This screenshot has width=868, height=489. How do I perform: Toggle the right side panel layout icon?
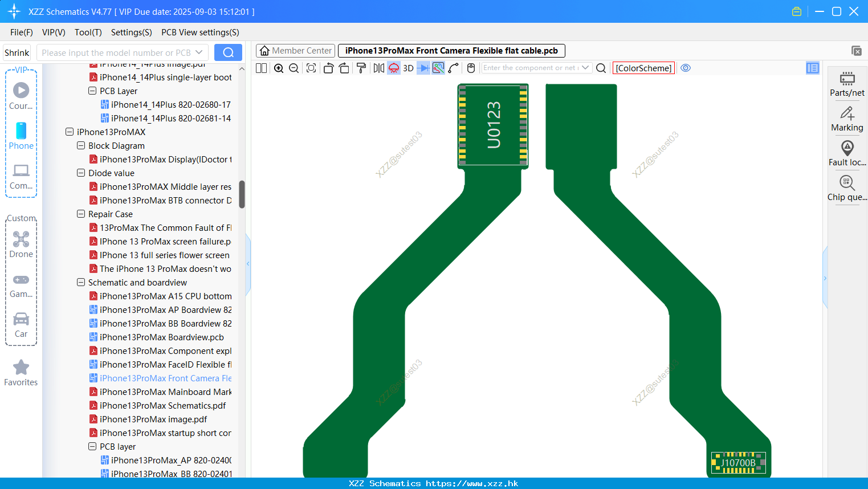point(812,68)
